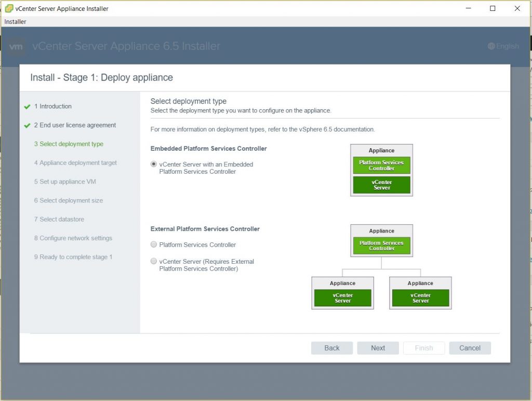
Task: Click the vCenter Server Appliance Installer title bar icon
Action: click(9, 8)
